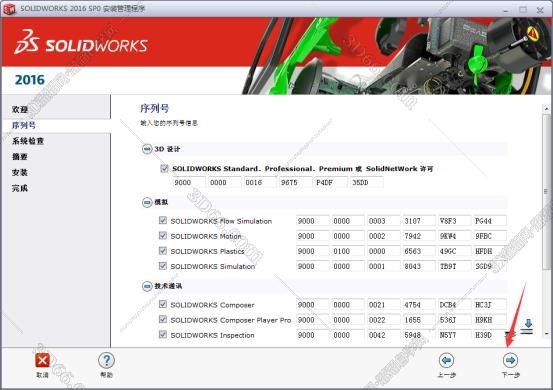This screenshot has height=390, width=553.
Task: Click Flow Simulation field containing PG44
Action: 490,221
